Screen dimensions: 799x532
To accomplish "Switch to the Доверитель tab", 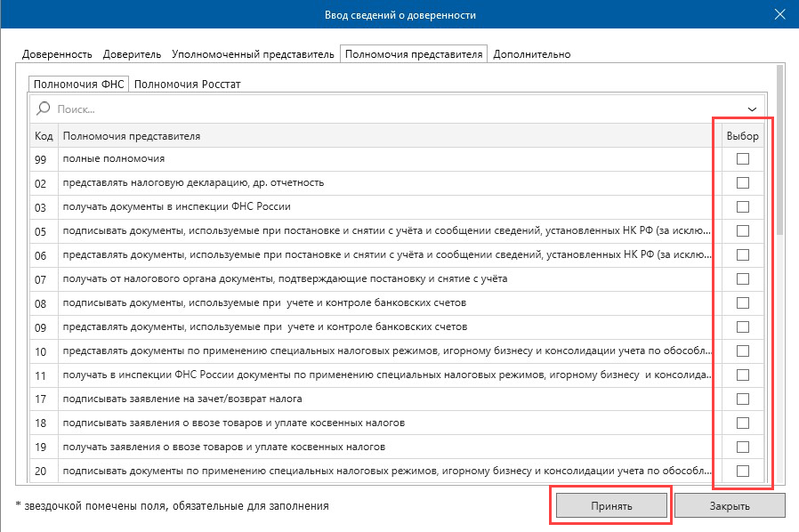I will click(x=132, y=54).
